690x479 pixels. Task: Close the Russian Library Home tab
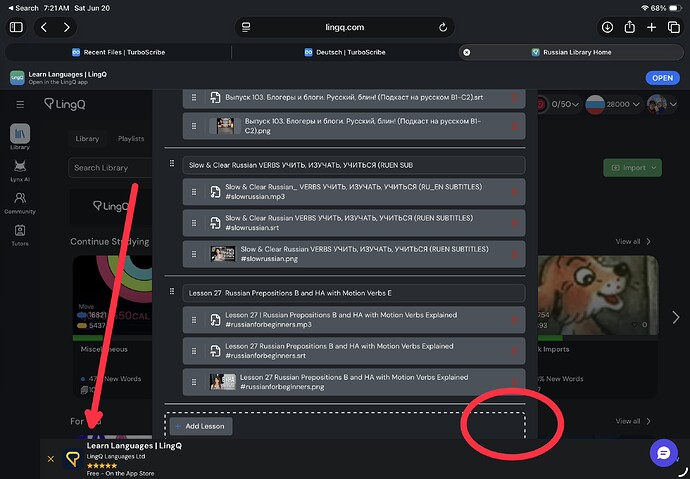pyautogui.click(x=466, y=52)
